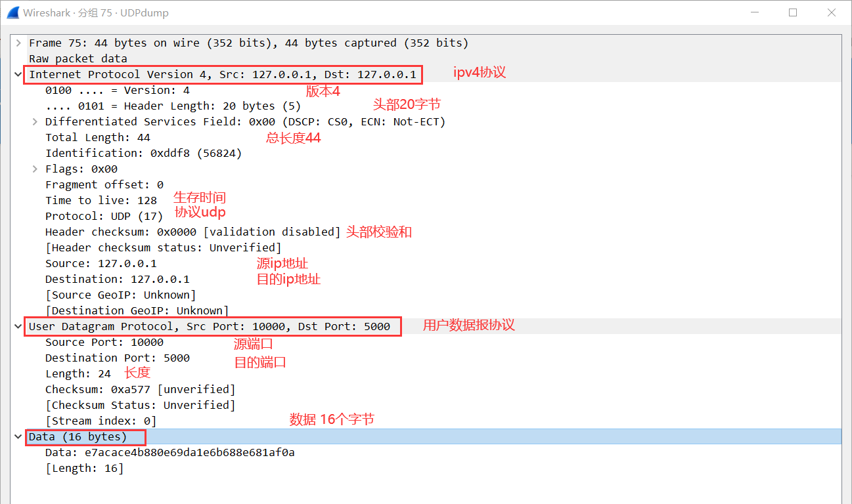Select the Total Length: 44 field
The width and height of the screenshot is (852, 504).
[98, 137]
